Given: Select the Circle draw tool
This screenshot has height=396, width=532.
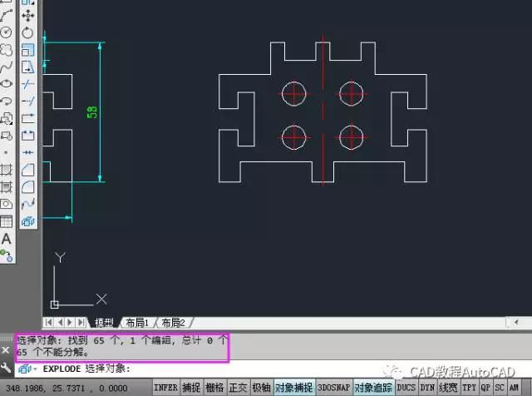Looking at the screenshot, I should click(x=6, y=32).
